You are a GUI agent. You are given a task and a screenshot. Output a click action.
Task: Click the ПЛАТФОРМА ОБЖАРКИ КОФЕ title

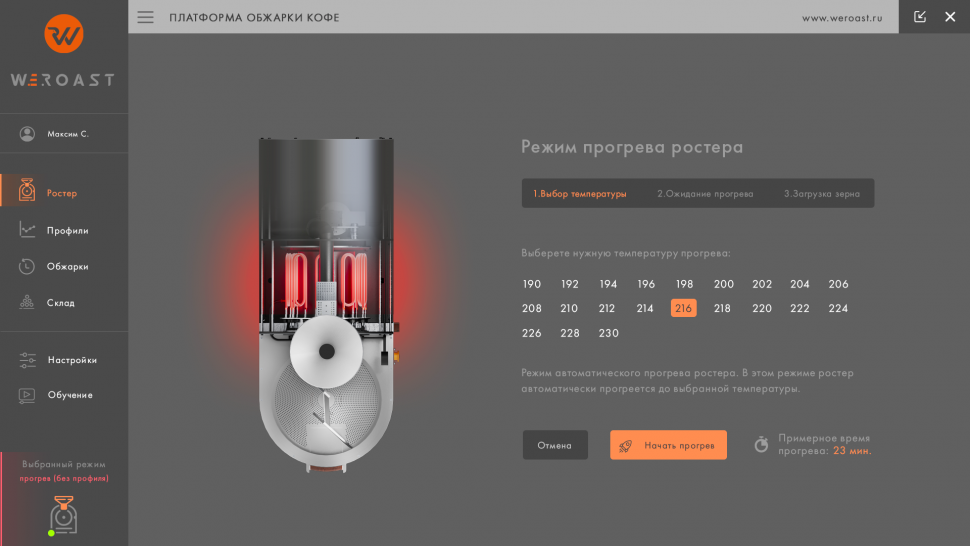254,17
